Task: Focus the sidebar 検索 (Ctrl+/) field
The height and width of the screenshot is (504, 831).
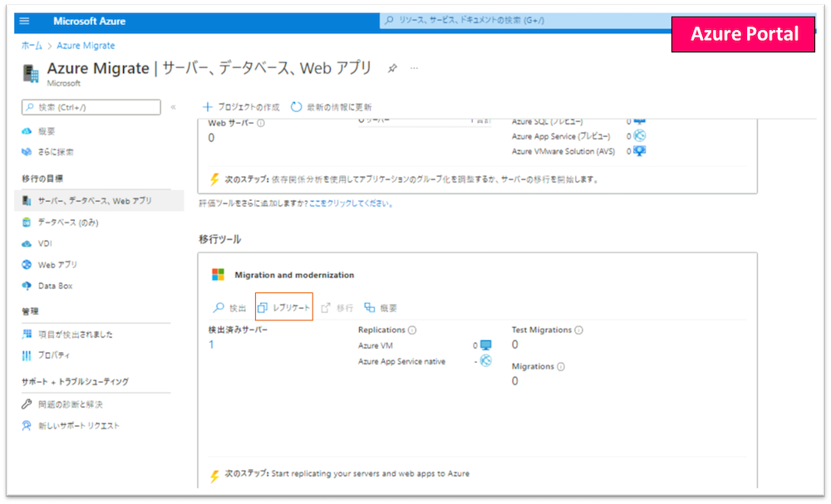Action: pyautogui.click(x=91, y=107)
